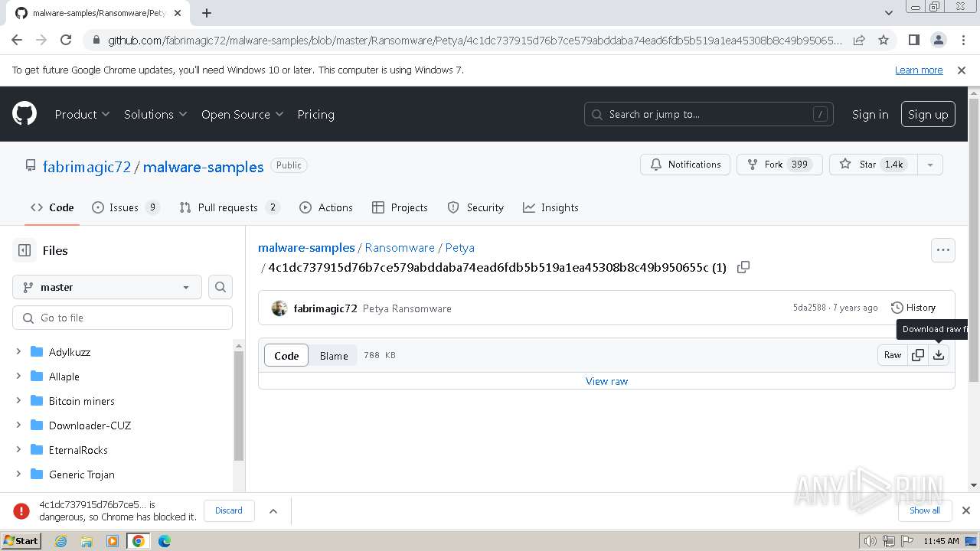
Task: Discard the blocked dangerous download
Action: click(229, 510)
